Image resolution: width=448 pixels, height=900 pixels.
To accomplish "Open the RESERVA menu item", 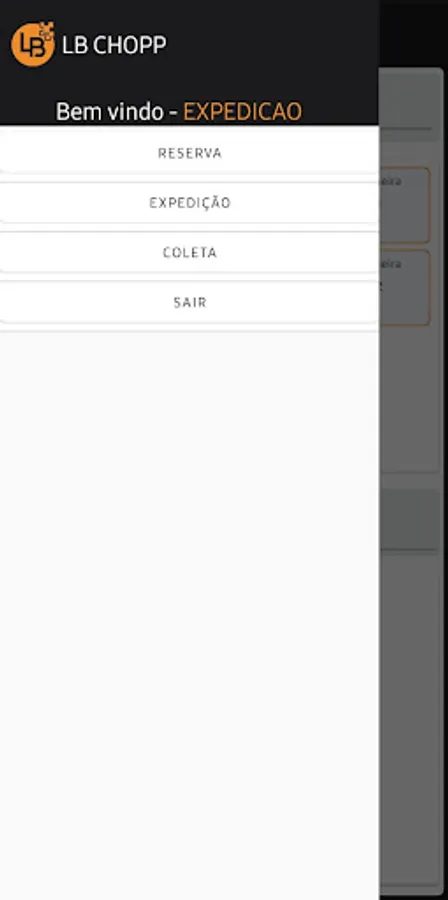I will tap(189, 153).
